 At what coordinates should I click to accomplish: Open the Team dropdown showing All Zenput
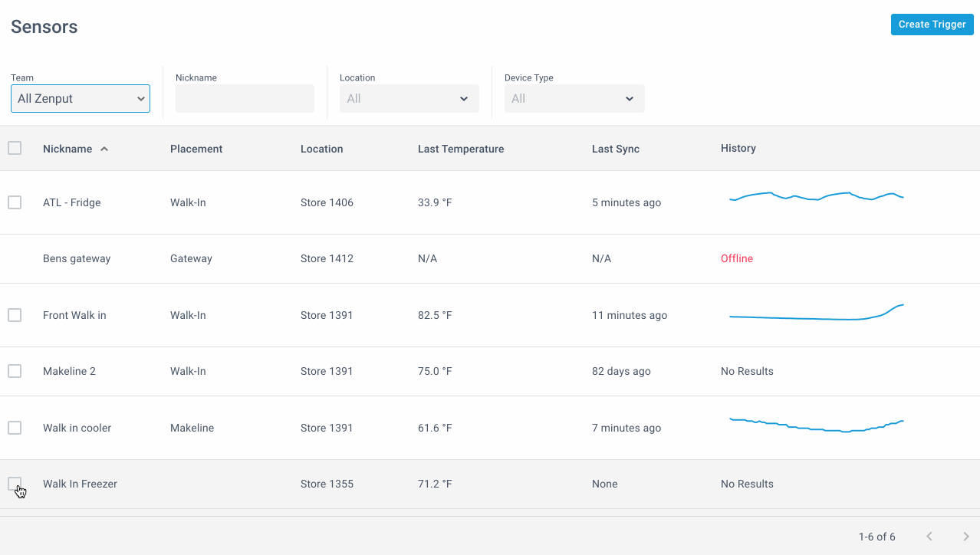(x=81, y=98)
